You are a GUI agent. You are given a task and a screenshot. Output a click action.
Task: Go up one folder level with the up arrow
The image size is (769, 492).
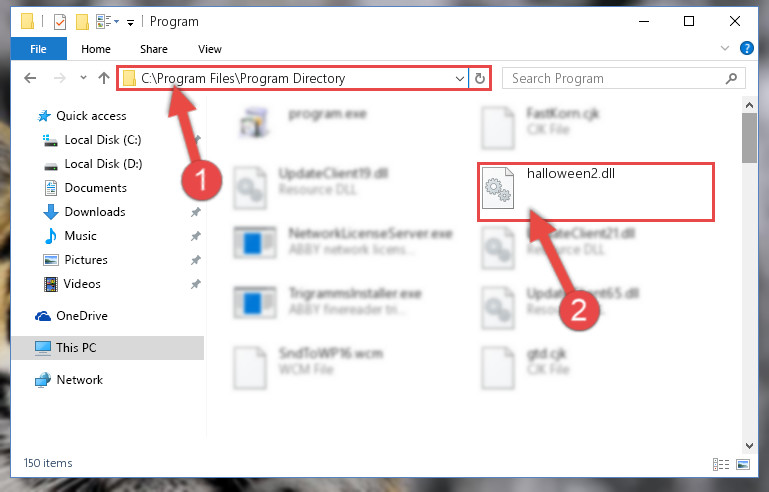(103, 78)
